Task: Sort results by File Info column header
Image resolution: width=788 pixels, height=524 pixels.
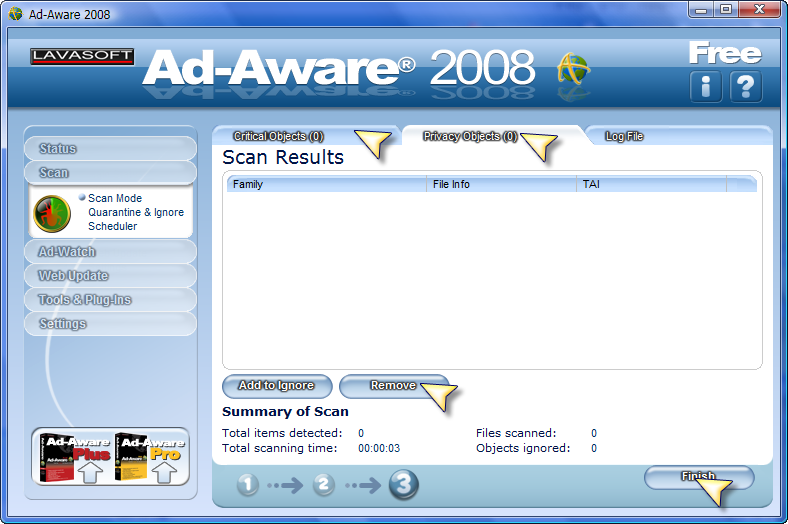Action: click(x=501, y=184)
